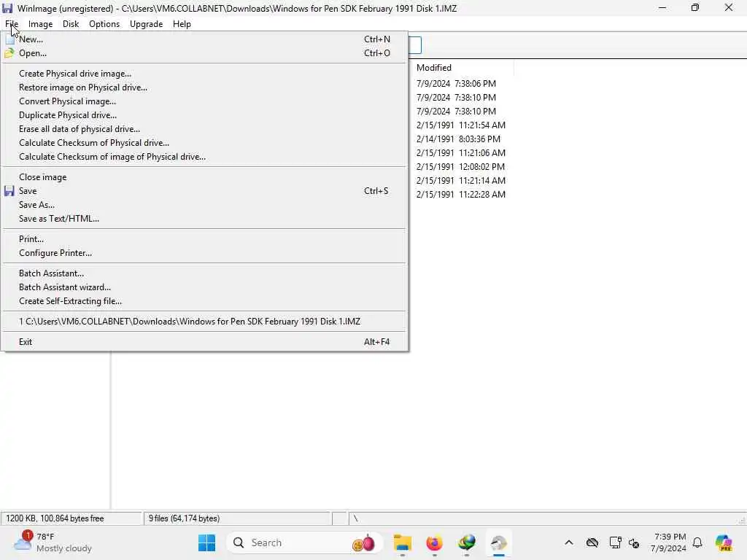Open the Disk menu

point(71,24)
